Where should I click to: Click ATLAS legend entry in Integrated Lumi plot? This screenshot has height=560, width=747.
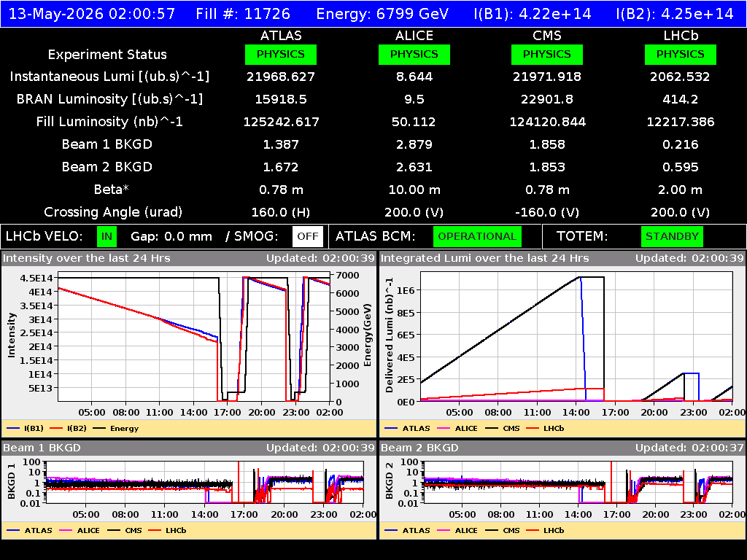pos(407,428)
